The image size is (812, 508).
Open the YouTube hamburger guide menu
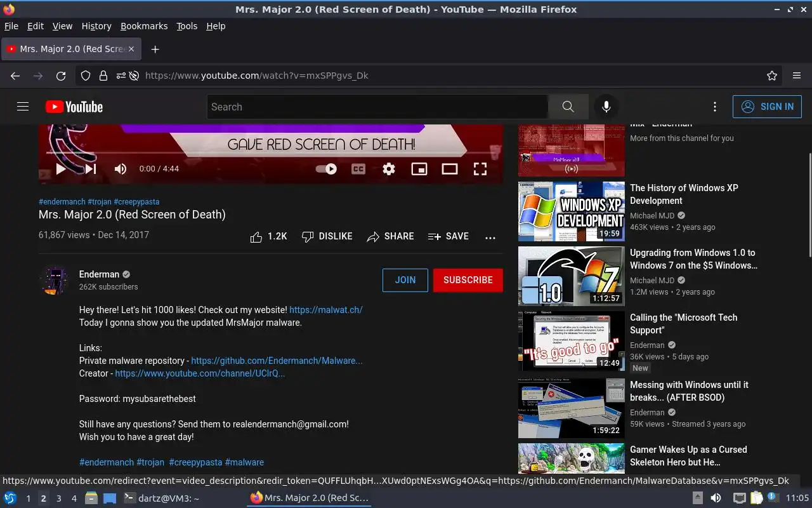click(23, 107)
